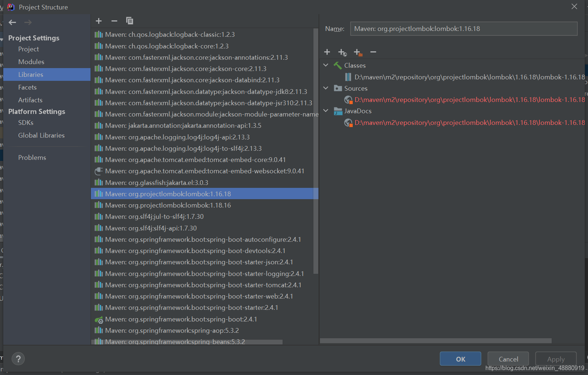The width and height of the screenshot is (588, 375).
Task: Open Project settings page
Action: (x=28, y=49)
